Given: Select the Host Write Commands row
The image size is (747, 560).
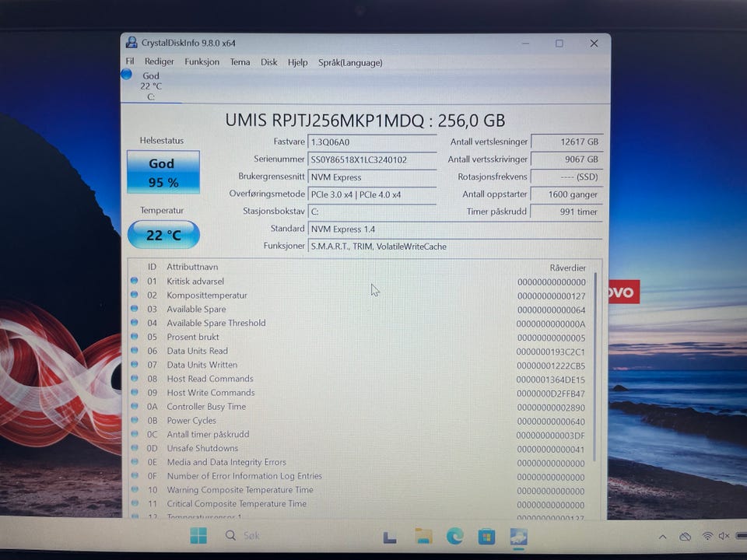Looking at the screenshot, I should (x=359, y=393).
